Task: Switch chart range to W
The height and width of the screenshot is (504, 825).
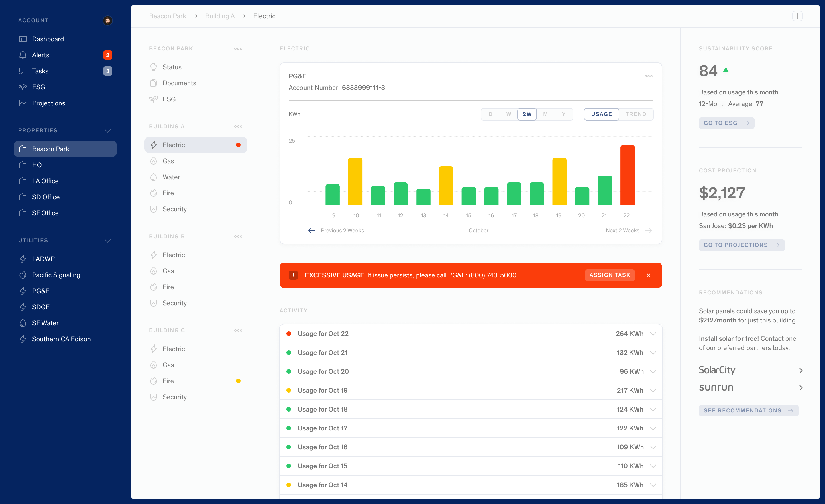Action: tap(508, 114)
